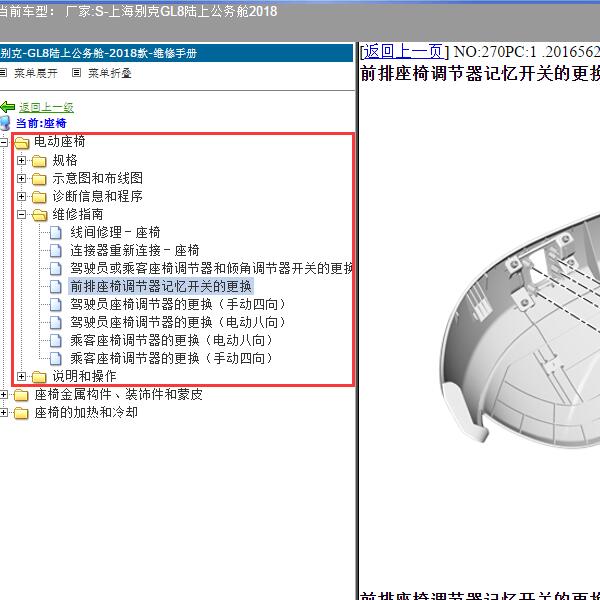
Task: Open 线间修理 - 座椅 document
Action: point(115,232)
